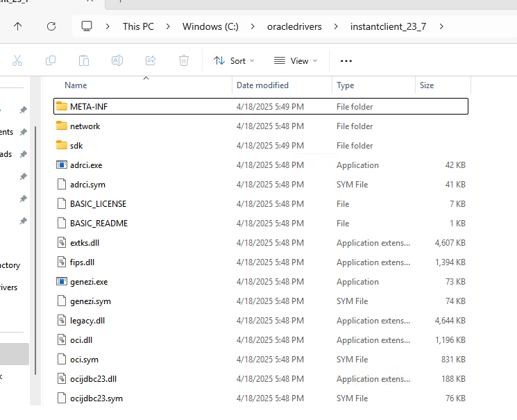The width and height of the screenshot is (517, 420).
Task: Select the oci.dll file
Action: click(80, 340)
